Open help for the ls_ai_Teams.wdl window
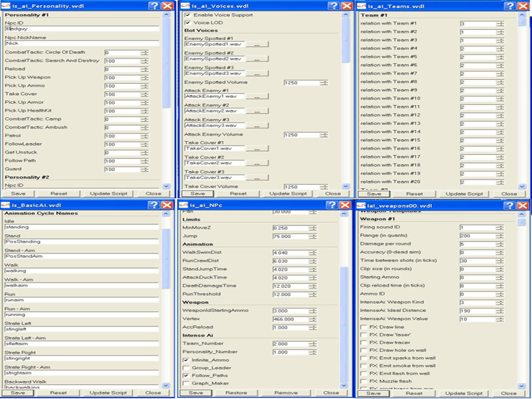The image size is (532, 399). point(510,5)
